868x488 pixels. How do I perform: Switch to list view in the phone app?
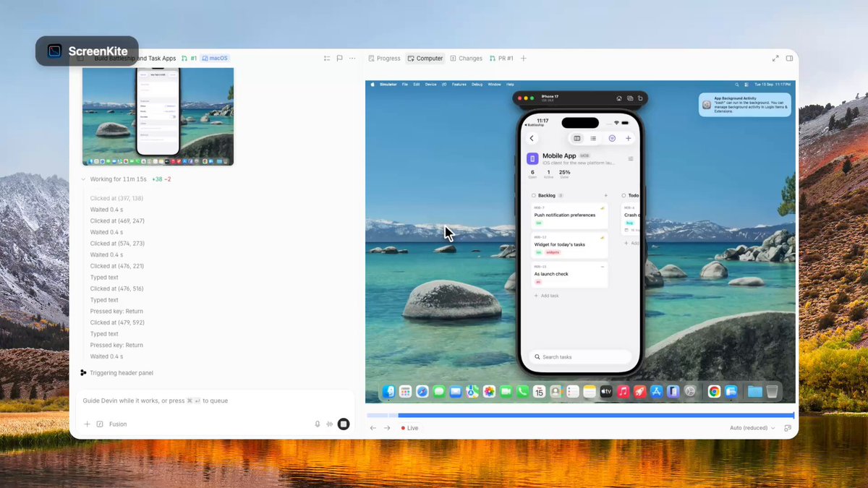click(x=593, y=138)
